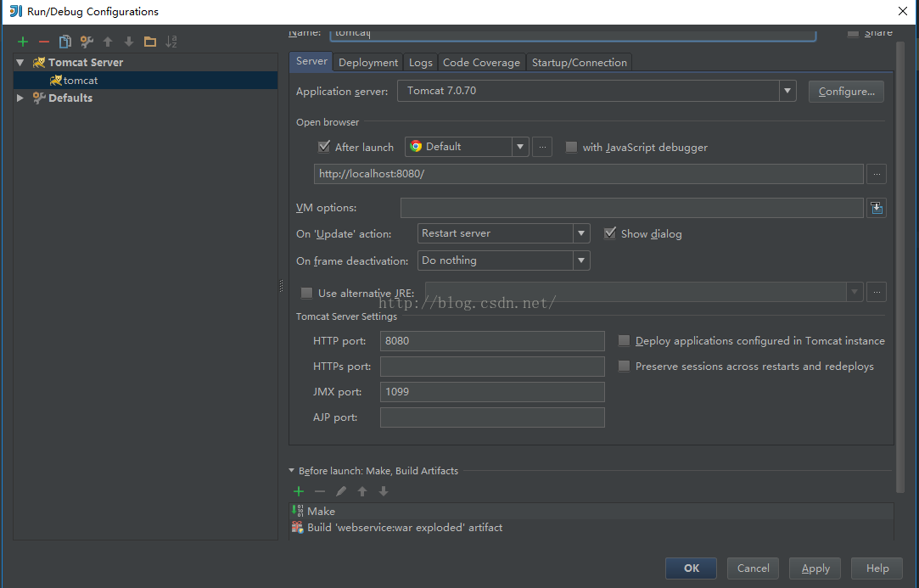
Task: Enable with JavaScript debugger
Action: (x=571, y=147)
